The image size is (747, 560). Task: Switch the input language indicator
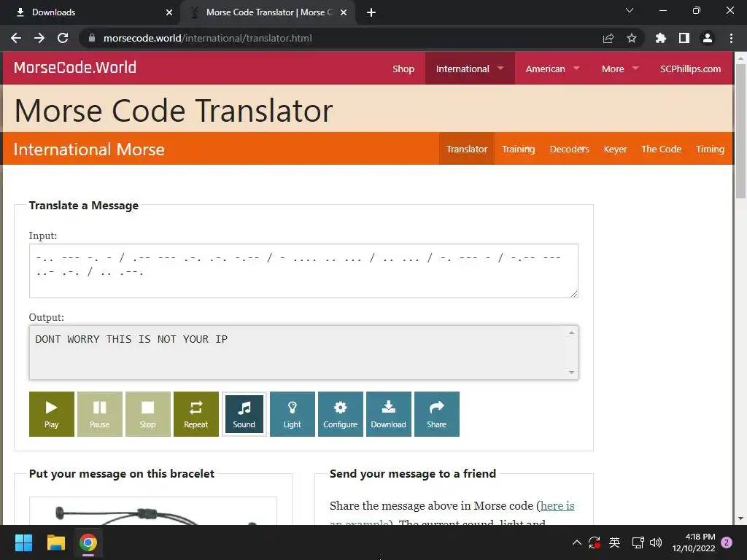[x=614, y=542]
